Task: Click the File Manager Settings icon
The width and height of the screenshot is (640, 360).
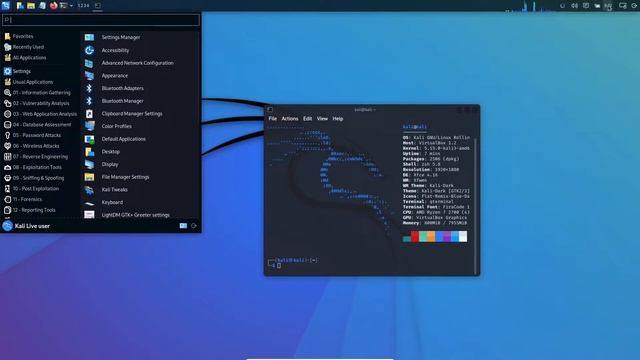Action: (x=89, y=177)
